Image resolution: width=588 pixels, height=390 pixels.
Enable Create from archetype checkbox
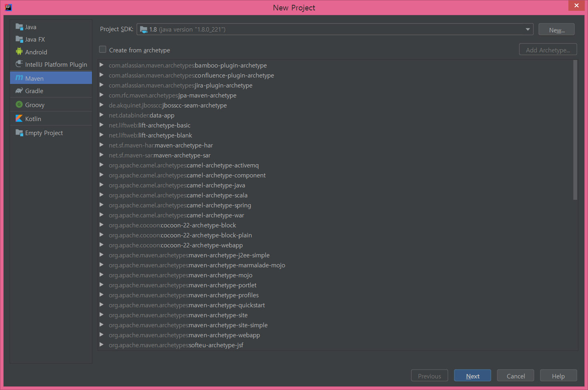tap(103, 50)
